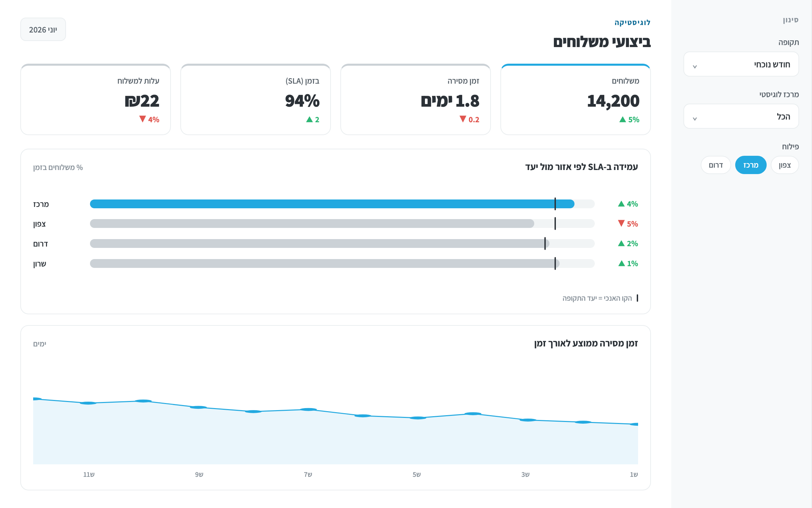Click the green trend arrow in מרכז row
The width and height of the screenshot is (812, 508).
[x=621, y=204]
